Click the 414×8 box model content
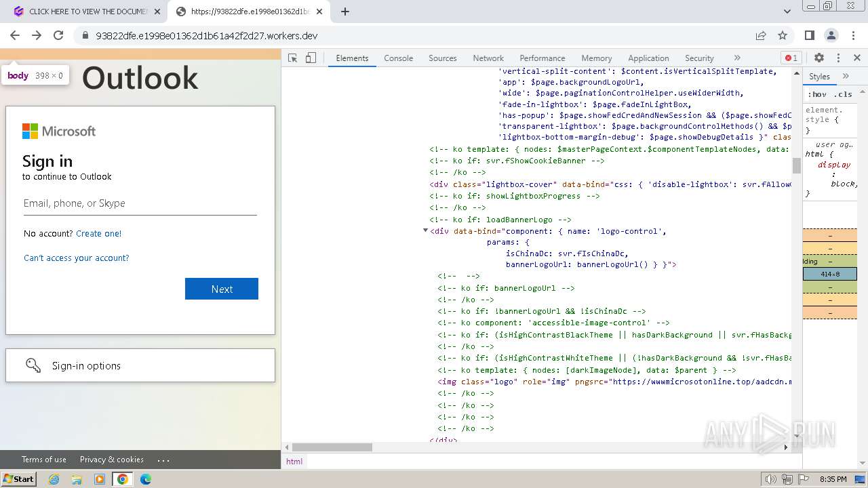The image size is (868, 488). 830,274
